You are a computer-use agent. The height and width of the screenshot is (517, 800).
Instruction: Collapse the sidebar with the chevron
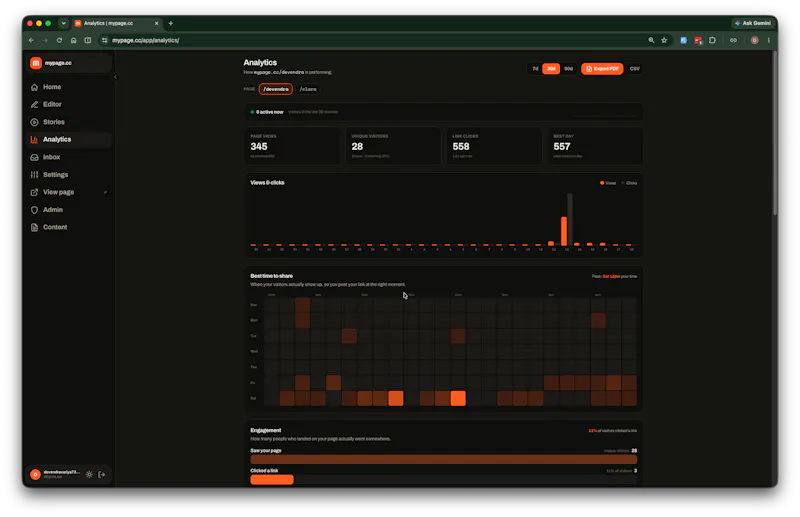point(115,77)
